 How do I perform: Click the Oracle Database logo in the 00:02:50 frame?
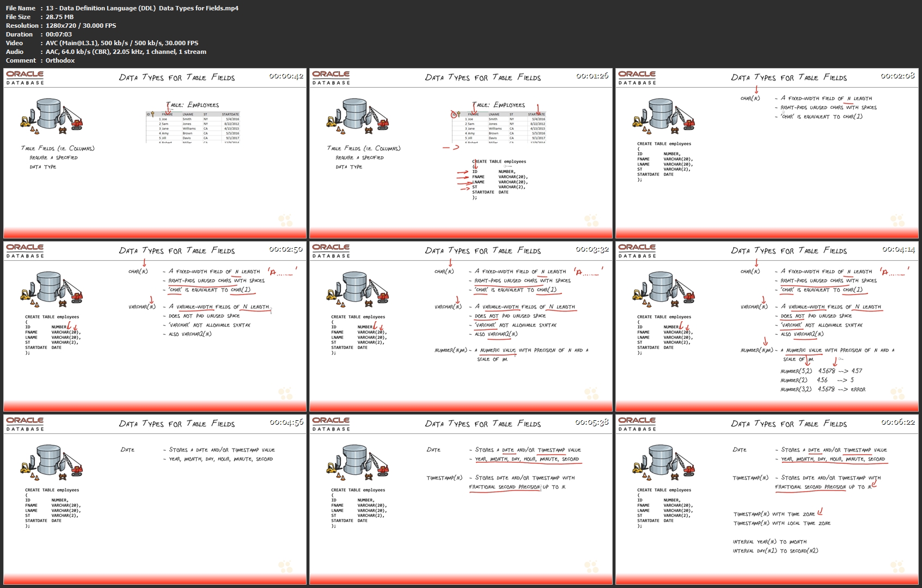pos(25,250)
